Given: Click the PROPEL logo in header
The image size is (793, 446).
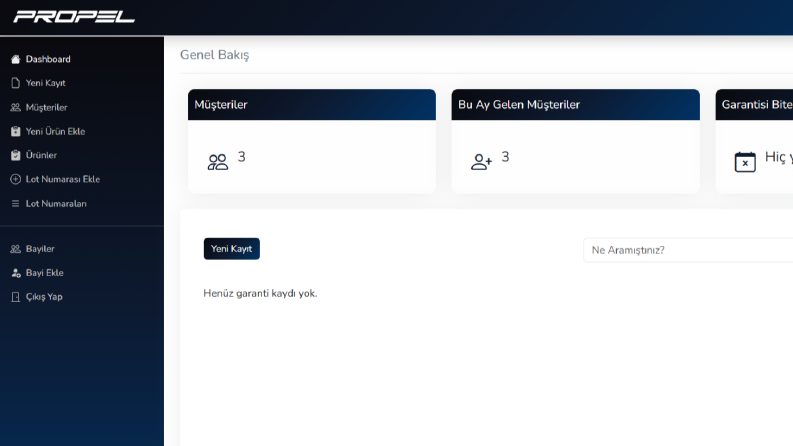Looking at the screenshot, I should [x=74, y=17].
